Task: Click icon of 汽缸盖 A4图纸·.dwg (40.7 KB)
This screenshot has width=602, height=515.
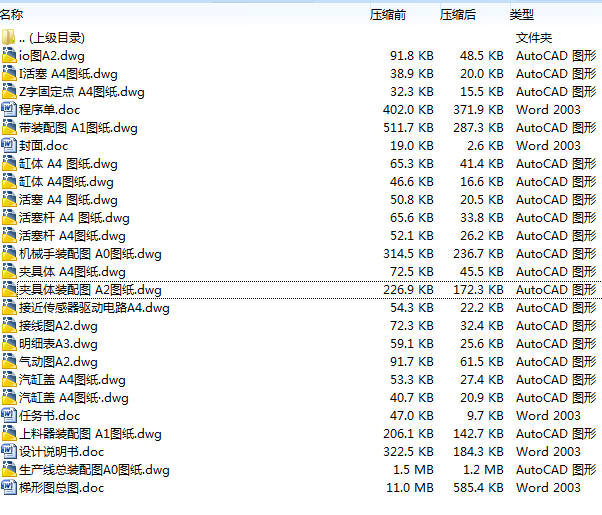Action: tap(9, 398)
